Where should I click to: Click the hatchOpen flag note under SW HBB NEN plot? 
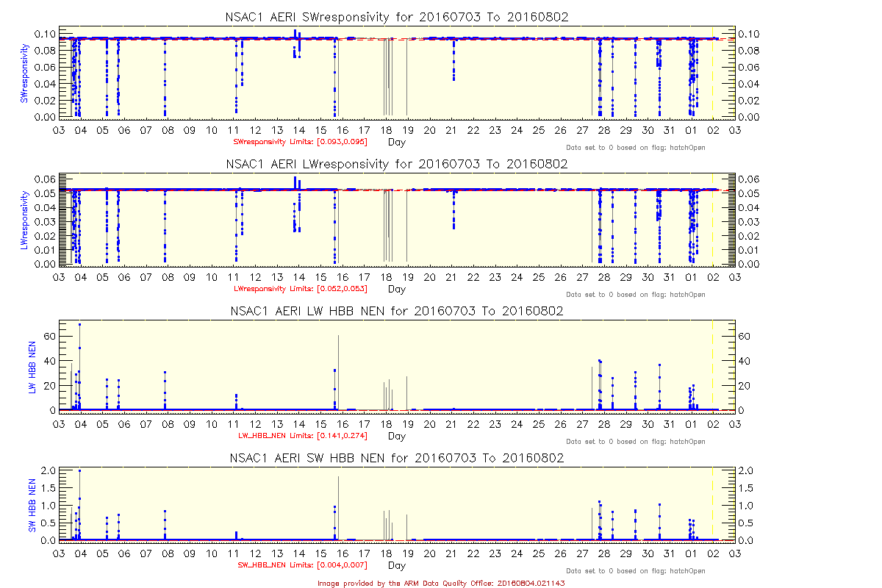point(636,571)
